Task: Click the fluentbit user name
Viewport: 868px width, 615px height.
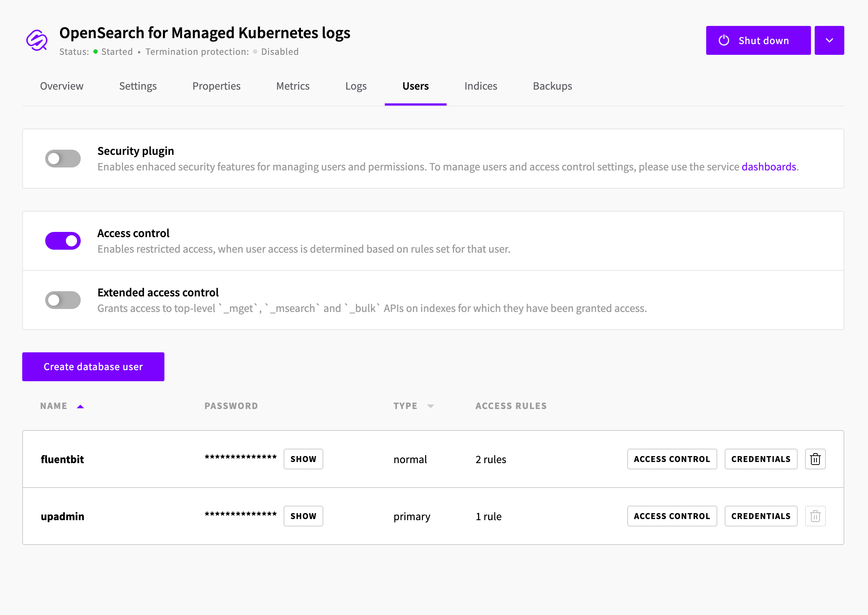Action: tap(63, 459)
